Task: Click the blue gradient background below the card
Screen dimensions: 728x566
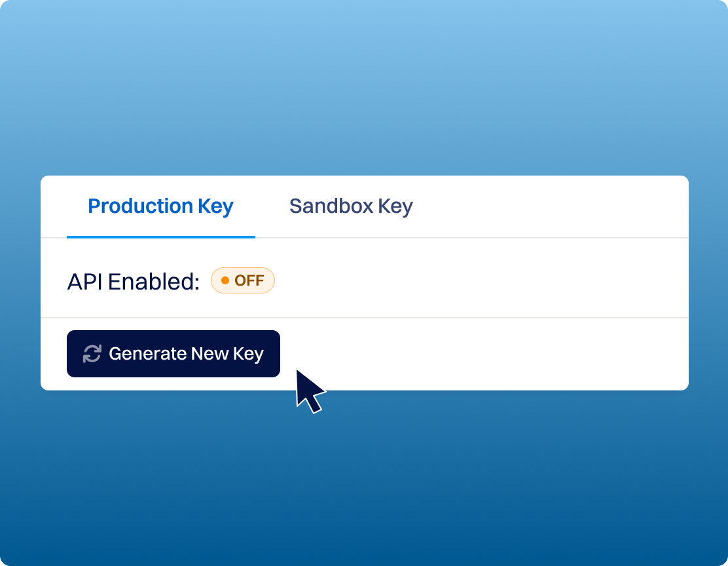Action: pyautogui.click(x=364, y=479)
